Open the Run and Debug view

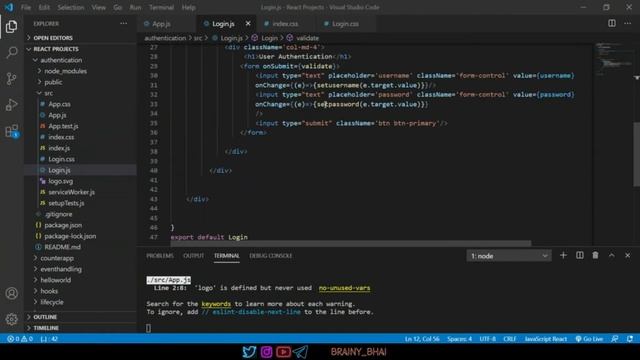[x=11, y=105]
